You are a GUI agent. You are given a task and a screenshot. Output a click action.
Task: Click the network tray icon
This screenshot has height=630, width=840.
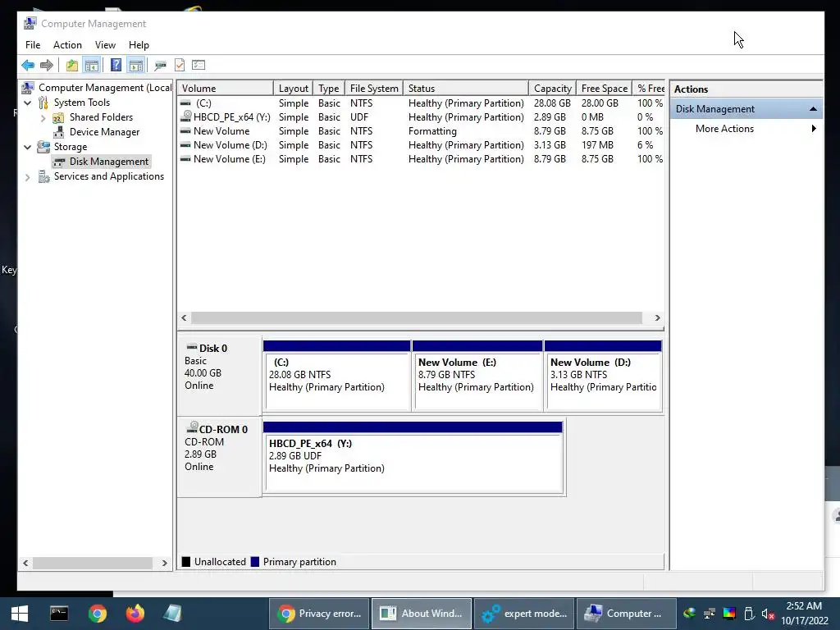710,614
